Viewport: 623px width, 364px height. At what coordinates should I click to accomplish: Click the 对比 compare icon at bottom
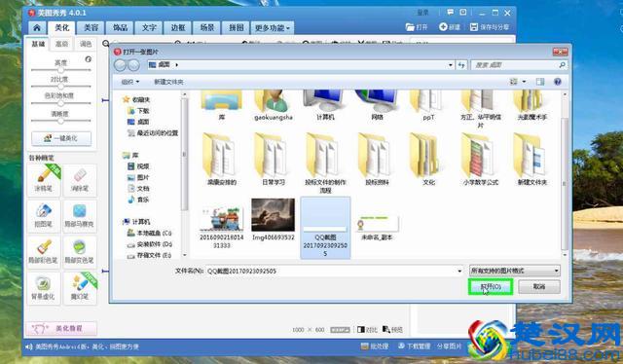pos(367,329)
